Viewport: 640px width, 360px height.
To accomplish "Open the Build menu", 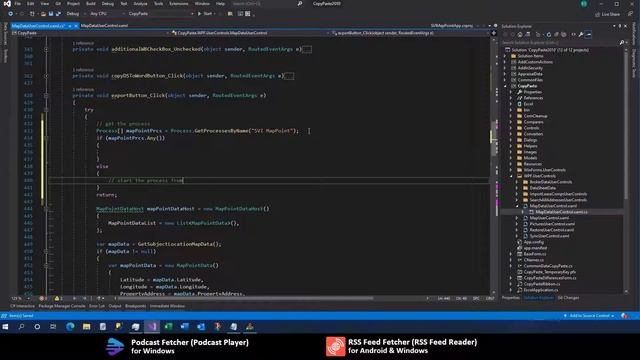I will tap(91, 4).
